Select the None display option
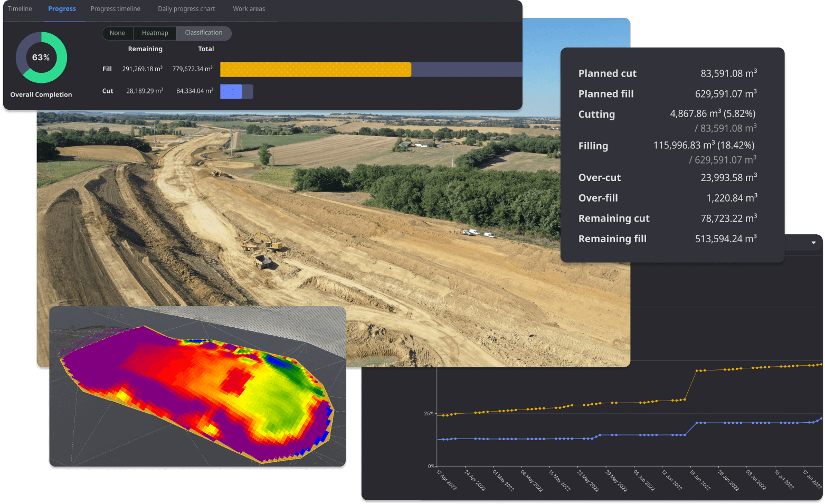Image resolution: width=825 pixels, height=504 pixels. coord(117,33)
